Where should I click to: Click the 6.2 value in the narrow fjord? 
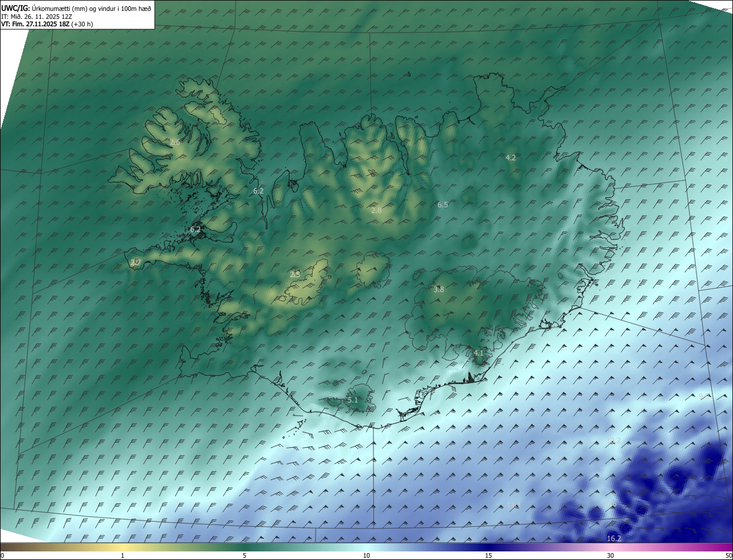pyautogui.click(x=258, y=191)
